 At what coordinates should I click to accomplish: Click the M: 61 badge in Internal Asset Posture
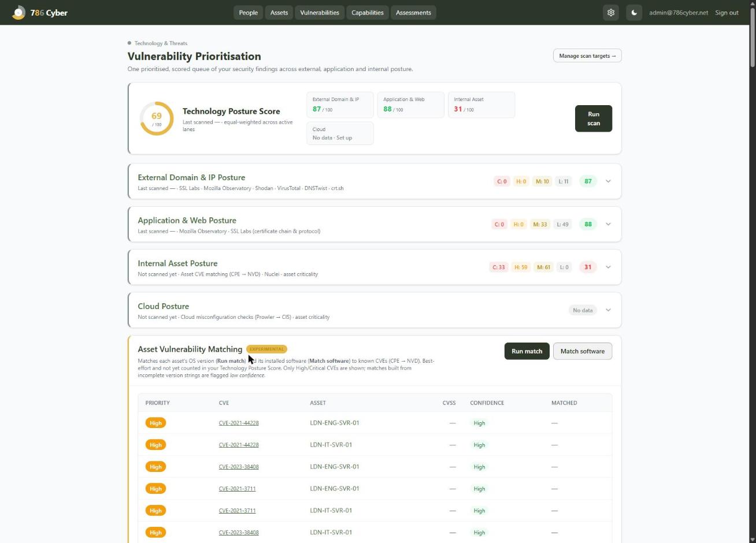543,267
